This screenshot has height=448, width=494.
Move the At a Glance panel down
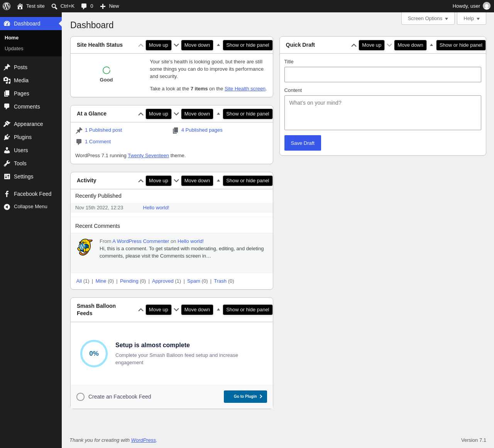pyautogui.click(x=176, y=114)
